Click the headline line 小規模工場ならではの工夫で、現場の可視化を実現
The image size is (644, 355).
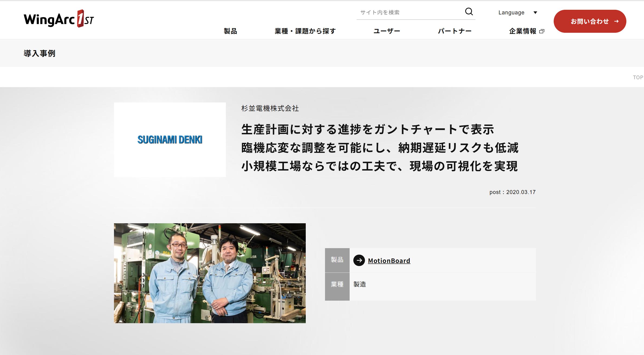(380, 166)
